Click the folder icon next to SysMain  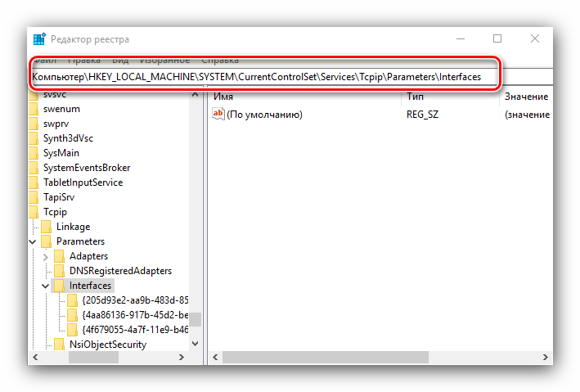[34, 153]
